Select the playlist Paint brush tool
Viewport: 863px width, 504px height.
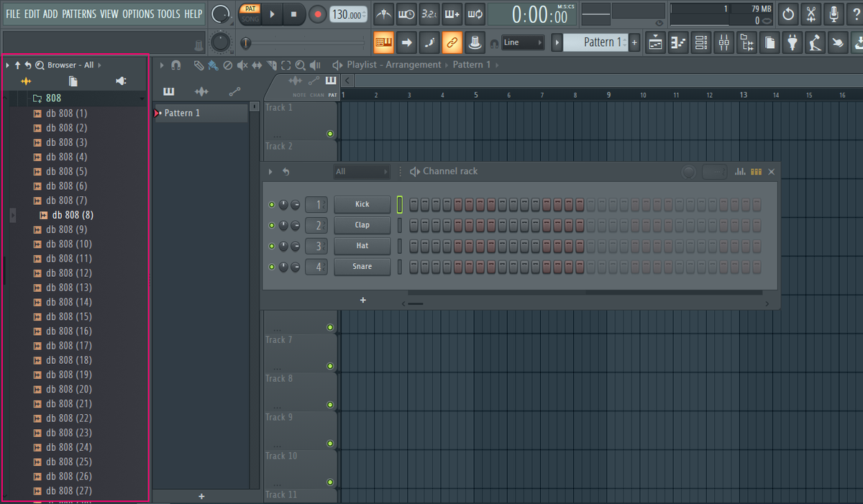213,65
